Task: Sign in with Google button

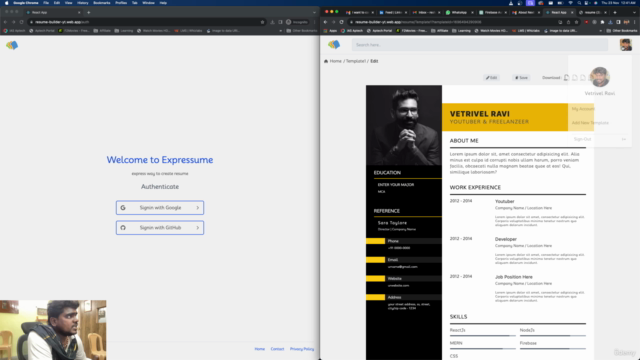Action: (160, 207)
